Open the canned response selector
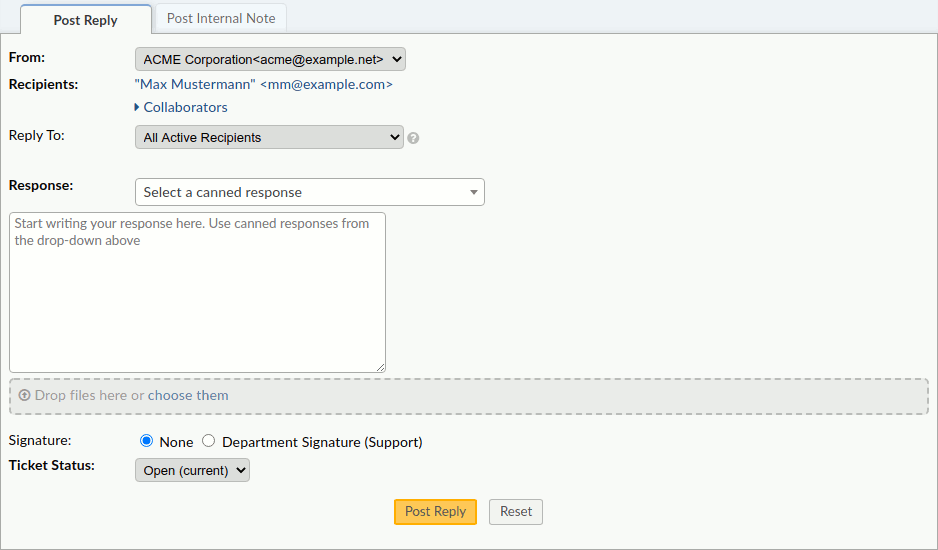Image resolution: width=938 pixels, height=550 pixels. point(310,192)
